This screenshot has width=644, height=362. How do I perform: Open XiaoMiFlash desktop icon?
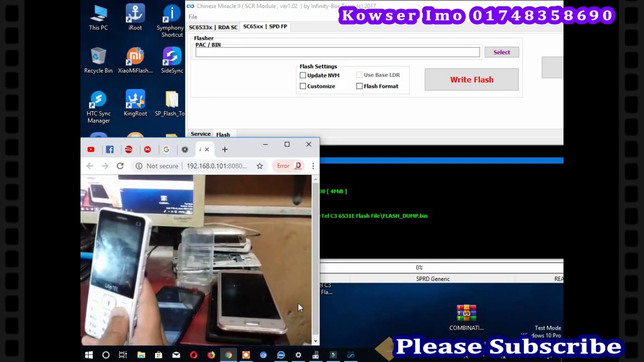point(135,61)
